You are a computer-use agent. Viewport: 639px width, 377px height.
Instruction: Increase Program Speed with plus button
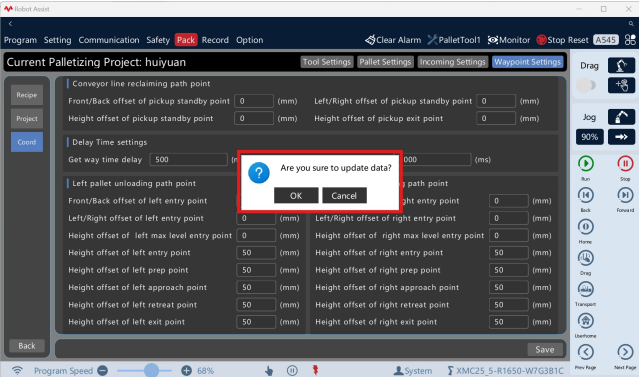pyautogui.click(x=186, y=370)
